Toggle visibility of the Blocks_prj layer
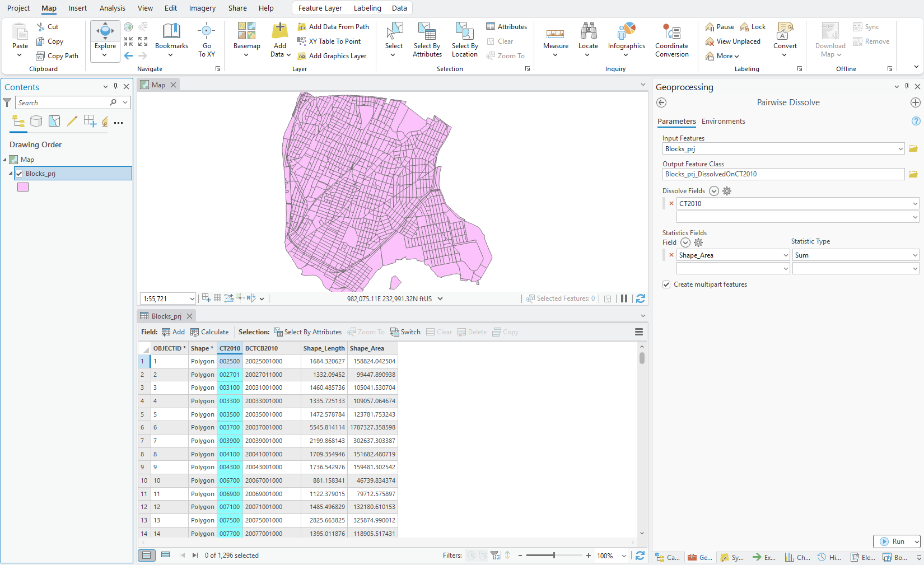The image size is (924, 565). coord(19,173)
